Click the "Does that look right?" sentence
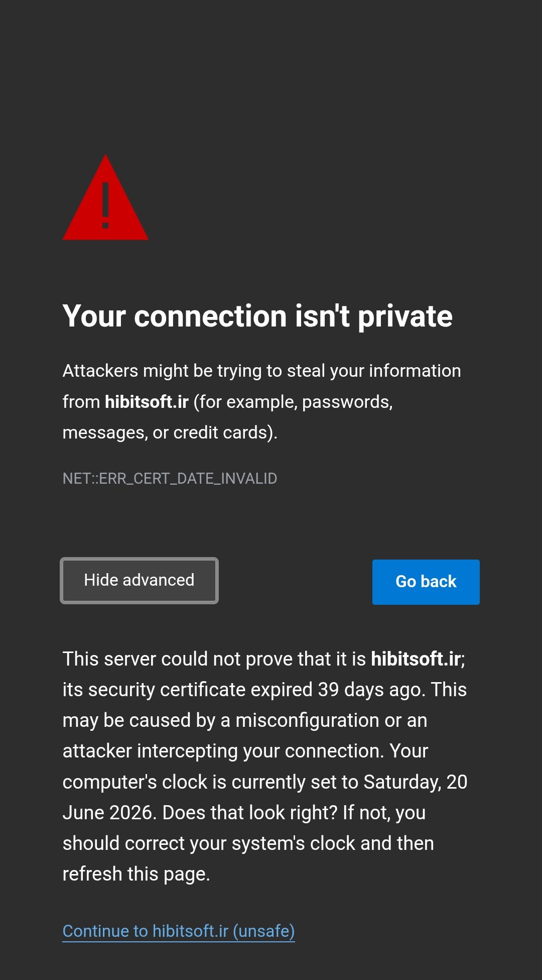 click(x=249, y=813)
